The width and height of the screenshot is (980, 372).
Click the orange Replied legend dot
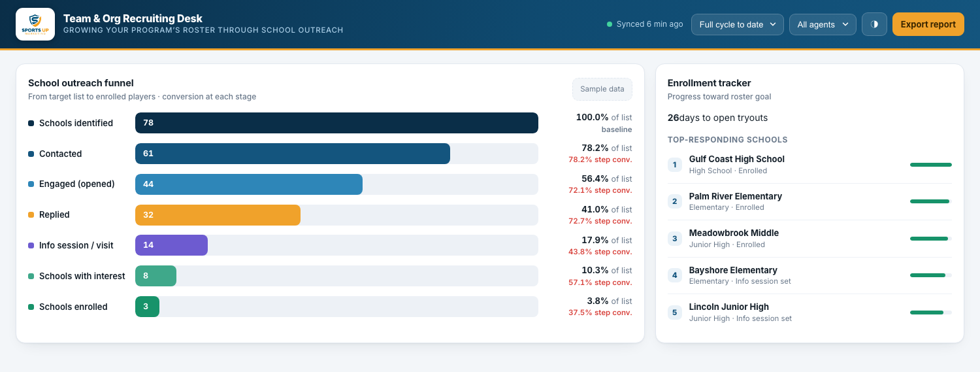click(x=31, y=215)
